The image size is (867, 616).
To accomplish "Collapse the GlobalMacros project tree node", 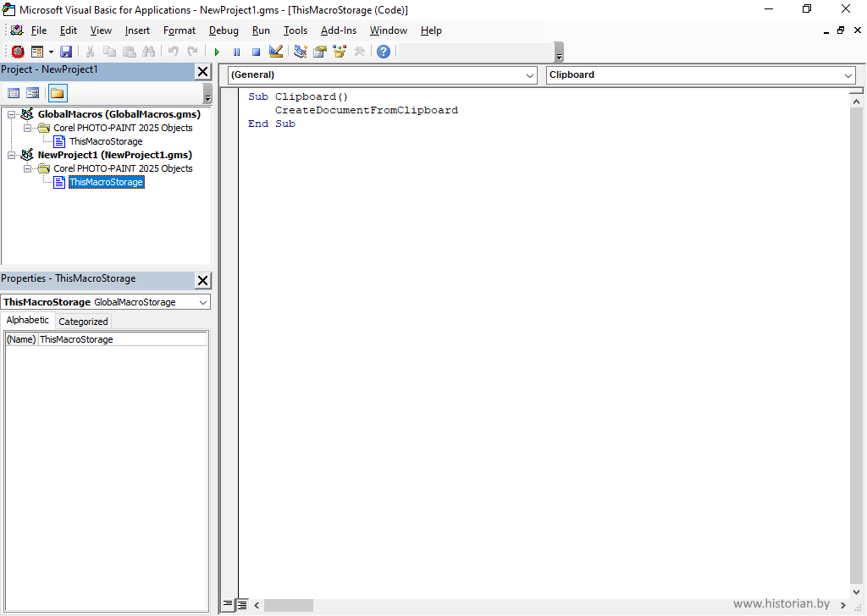I will tap(11, 114).
